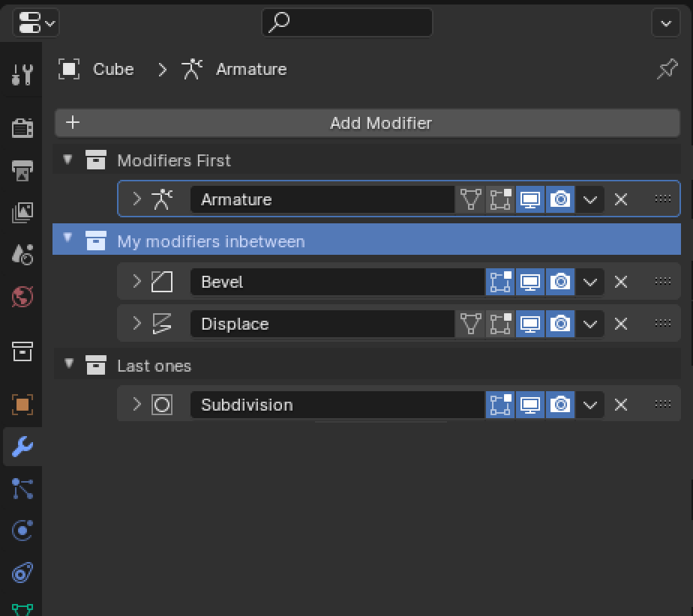Switch to the Render properties tab

[22, 128]
